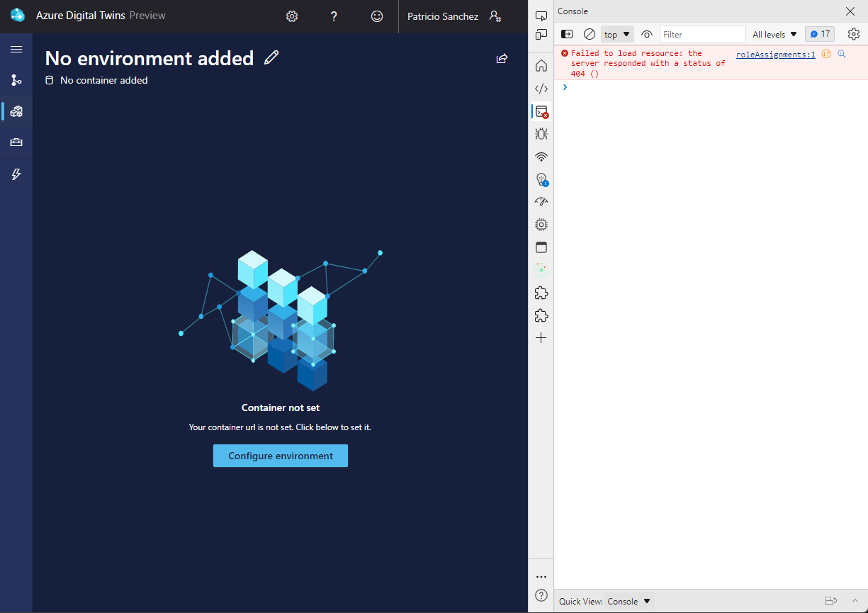Image resolution: width=868 pixels, height=613 pixels.
Task: Open the Twin Graph view in the sidebar
Action: click(16, 80)
